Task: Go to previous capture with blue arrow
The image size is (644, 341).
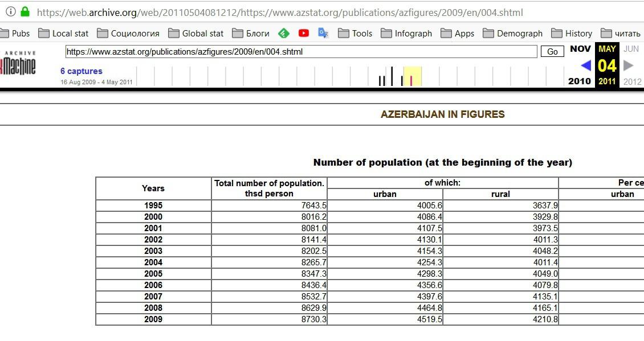Action: (x=585, y=65)
